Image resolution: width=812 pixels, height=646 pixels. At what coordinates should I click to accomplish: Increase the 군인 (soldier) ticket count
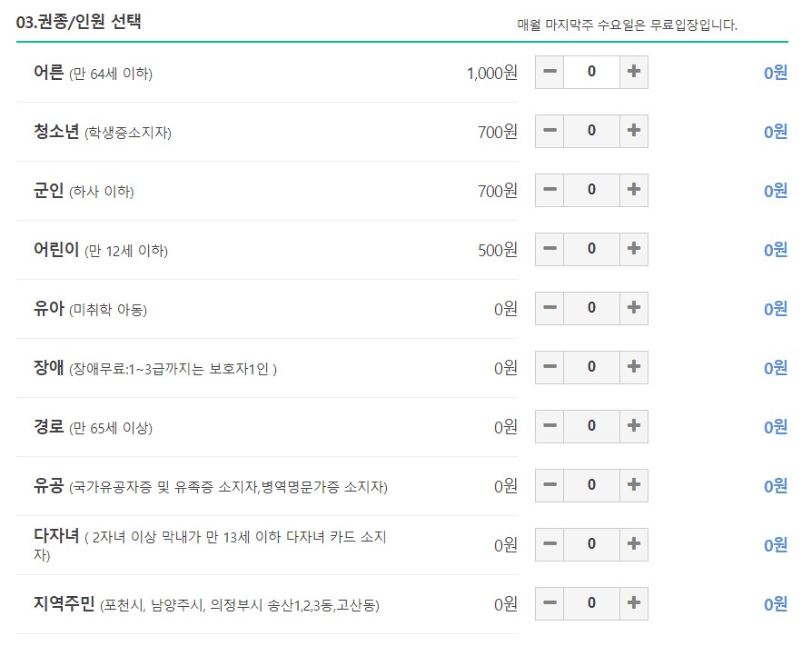tap(636, 190)
